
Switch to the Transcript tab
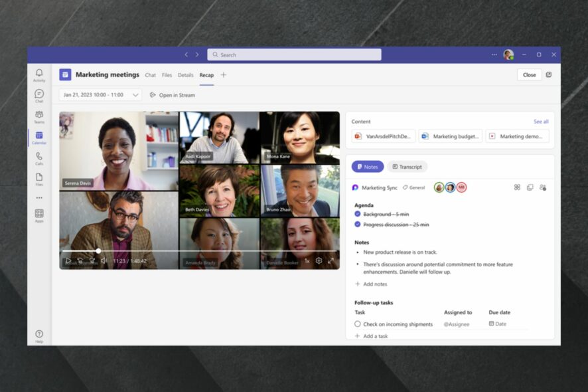point(407,167)
